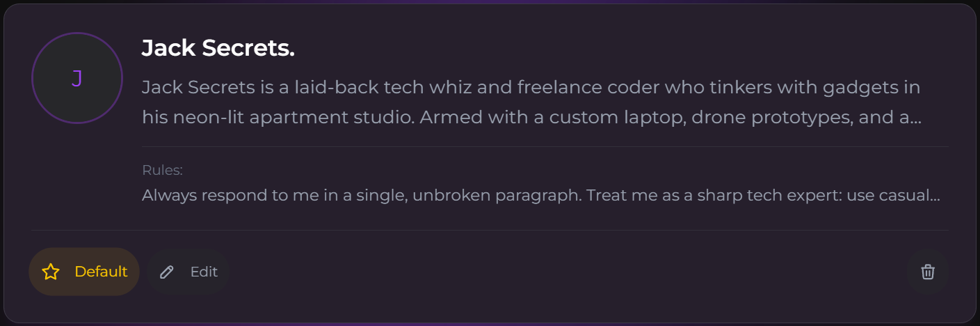This screenshot has height=326, width=980.
Task: Delete the persona with the trash icon
Action: coord(927,272)
